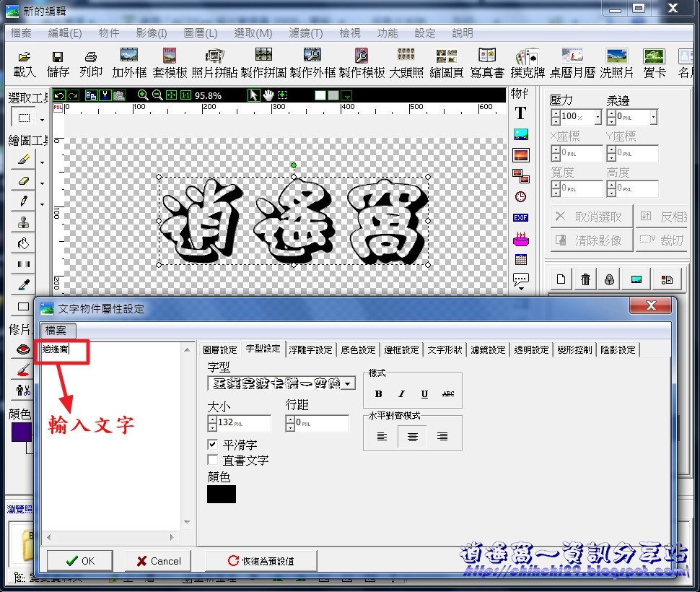Screen dimensions: 700x592
Task: Switch to the 浮雕字設定 tab
Action: [x=311, y=350]
